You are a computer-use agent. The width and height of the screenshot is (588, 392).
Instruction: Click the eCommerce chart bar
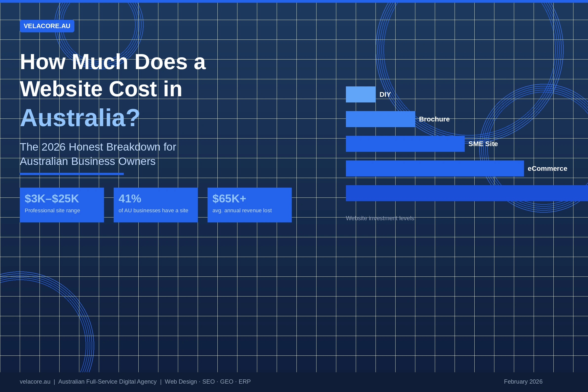click(x=435, y=169)
